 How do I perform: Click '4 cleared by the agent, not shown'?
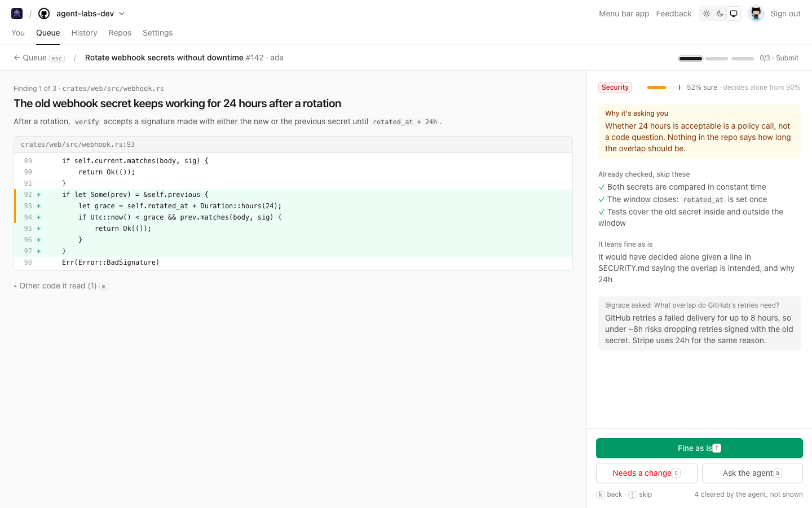(x=748, y=494)
